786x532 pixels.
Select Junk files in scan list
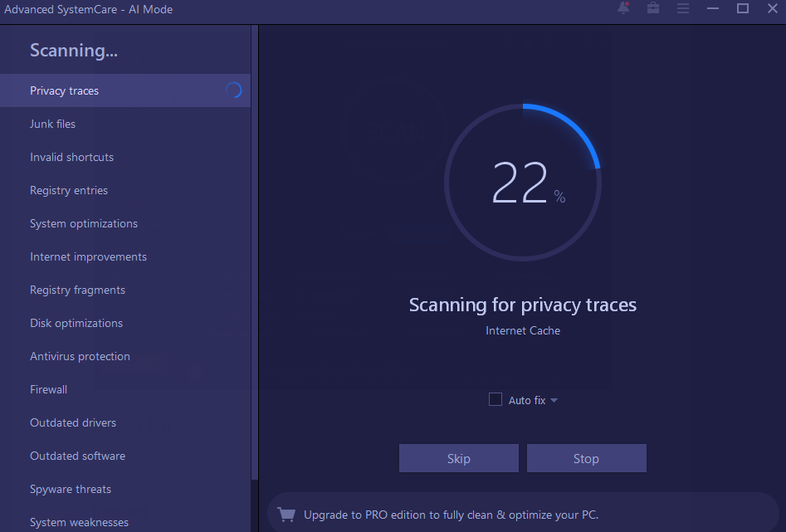tap(125, 124)
